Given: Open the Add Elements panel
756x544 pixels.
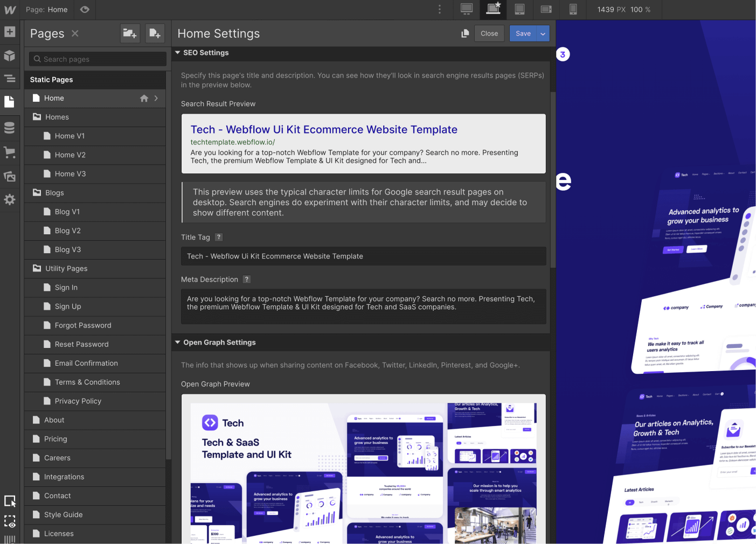Looking at the screenshot, I should (x=10, y=32).
